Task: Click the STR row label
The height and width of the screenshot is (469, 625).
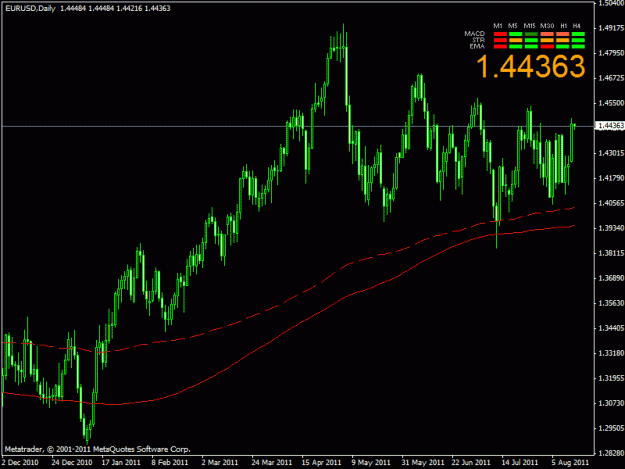Action: tap(478, 40)
